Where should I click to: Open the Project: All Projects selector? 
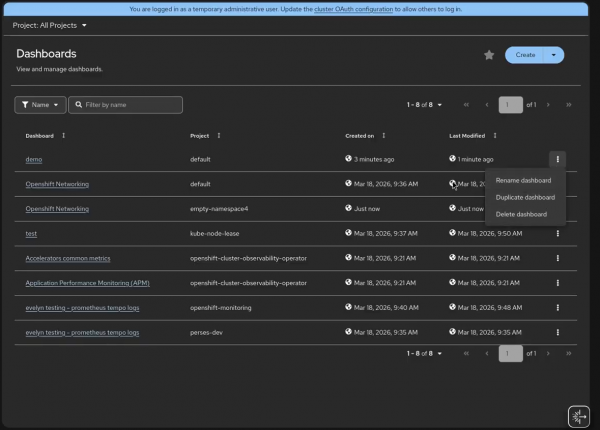tap(49, 25)
